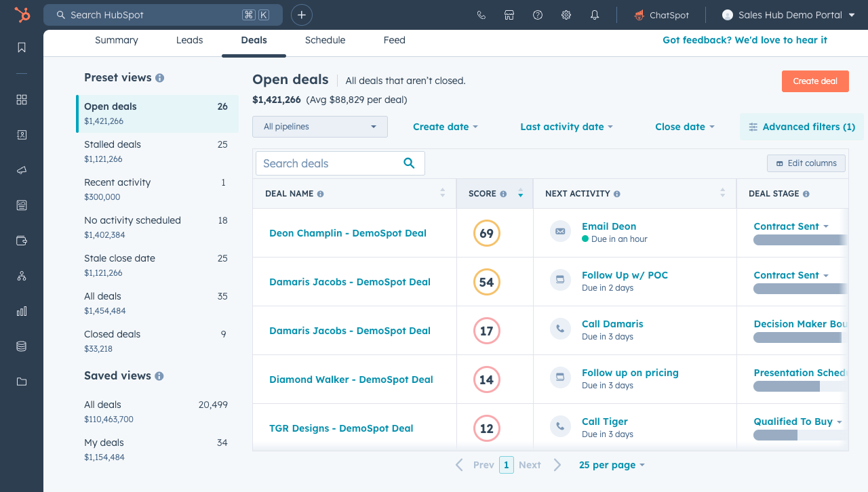Click the Create deal button
Viewport: 868px width, 492px height.
point(815,81)
